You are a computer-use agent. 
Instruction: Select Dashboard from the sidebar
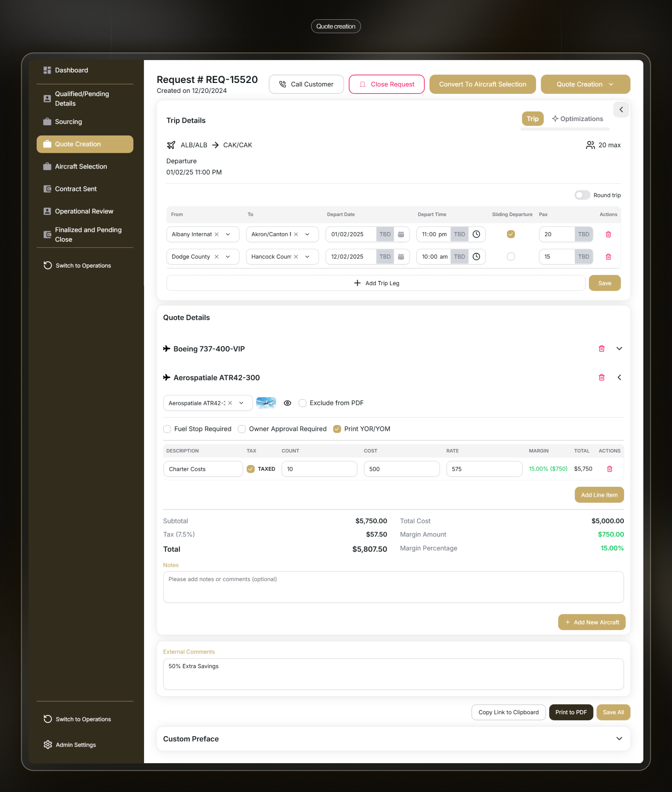click(72, 70)
